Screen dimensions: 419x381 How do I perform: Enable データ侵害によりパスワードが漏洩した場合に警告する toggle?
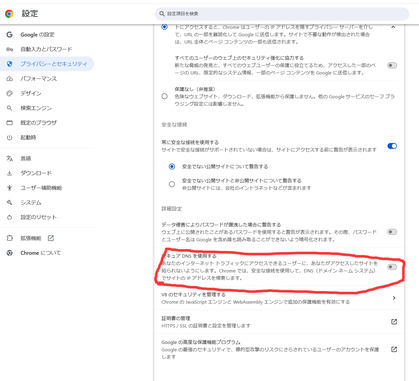(x=392, y=232)
